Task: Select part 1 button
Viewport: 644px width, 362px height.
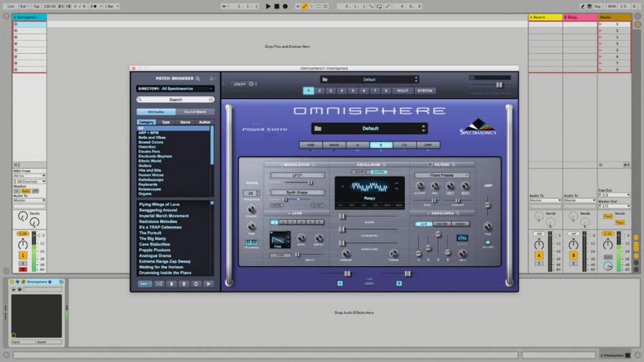Action: pyautogui.click(x=308, y=90)
